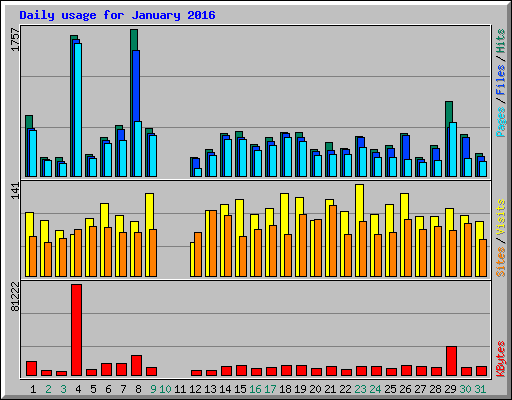Click the red KBytes bar for day 1
The height and width of the screenshot is (400, 512).
31,368
